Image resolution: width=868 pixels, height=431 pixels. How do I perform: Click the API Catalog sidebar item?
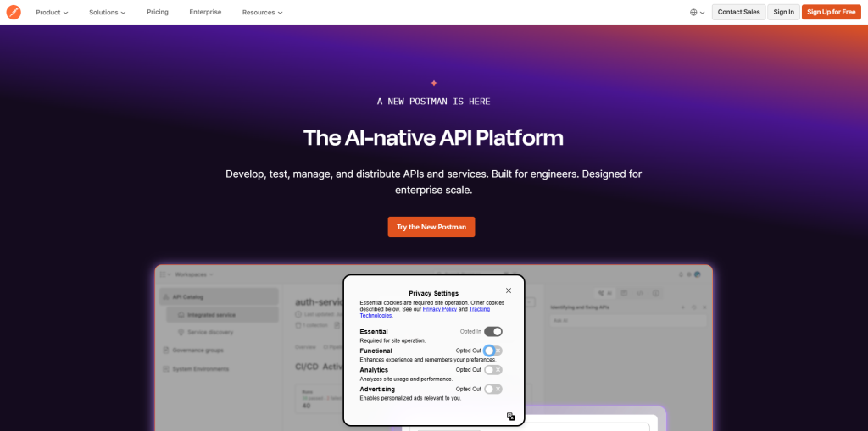point(220,296)
